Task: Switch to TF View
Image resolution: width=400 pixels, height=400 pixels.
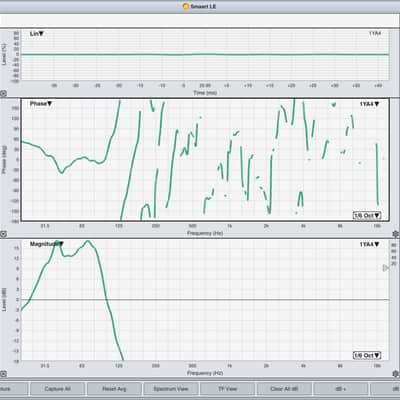Action: 227,389
